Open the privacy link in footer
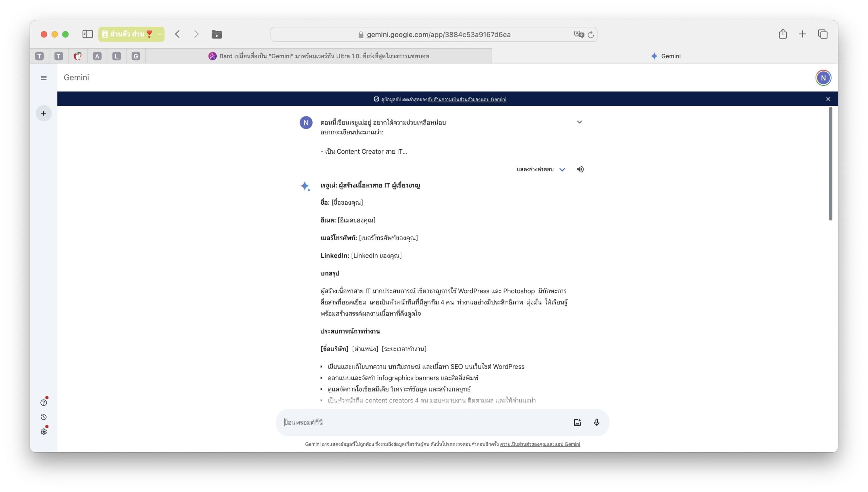 [x=540, y=444]
